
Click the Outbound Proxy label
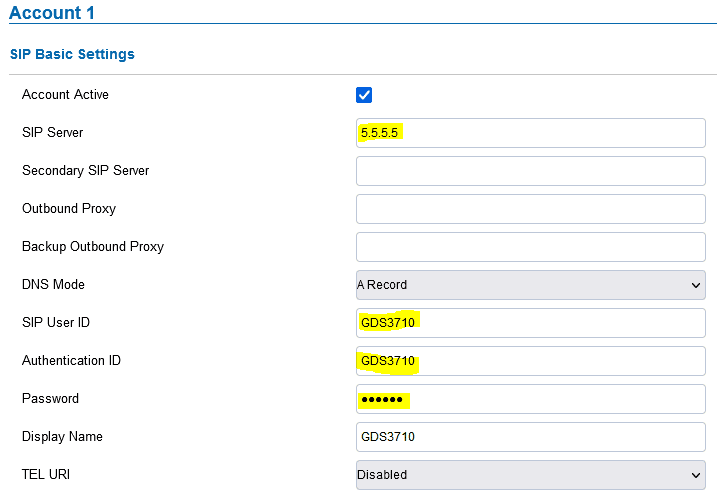pos(69,208)
